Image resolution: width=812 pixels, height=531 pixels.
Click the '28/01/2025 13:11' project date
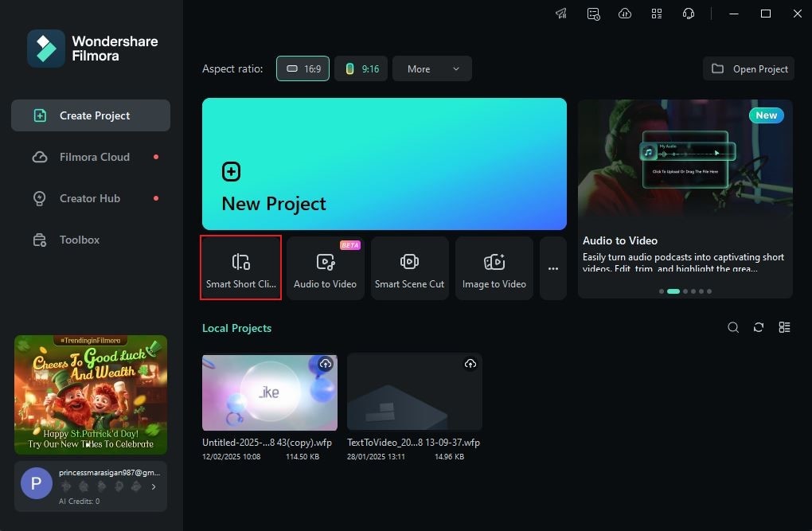[x=376, y=456]
